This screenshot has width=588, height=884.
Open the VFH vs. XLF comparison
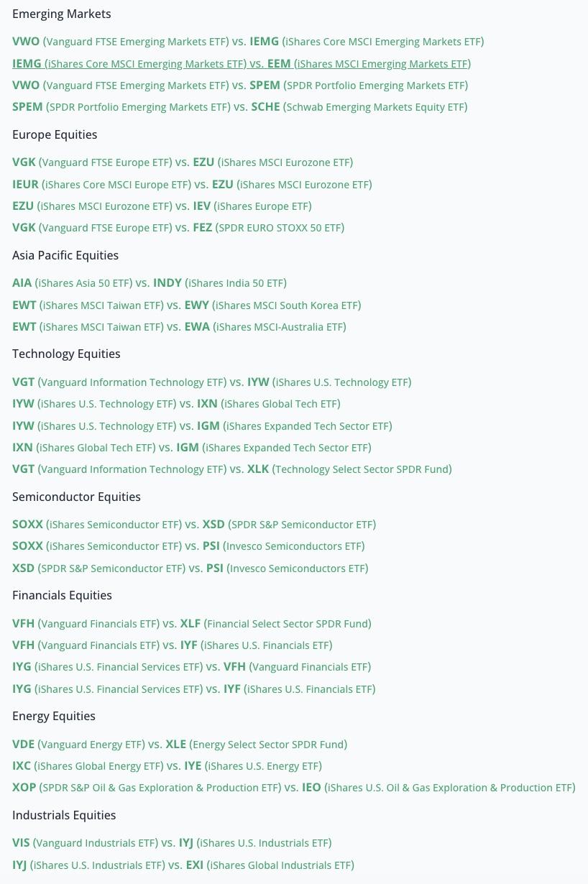pos(191,624)
